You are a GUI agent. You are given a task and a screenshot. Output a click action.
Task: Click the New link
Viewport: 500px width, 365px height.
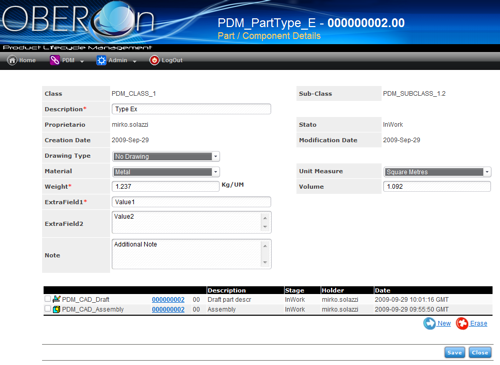(x=444, y=323)
